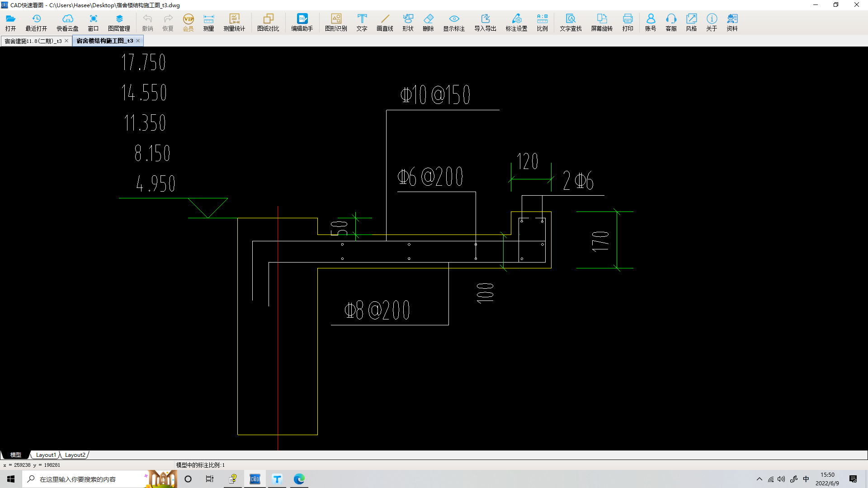Screen dimensions: 868x488
Task: Open 导入导出 import export
Action: (485, 22)
